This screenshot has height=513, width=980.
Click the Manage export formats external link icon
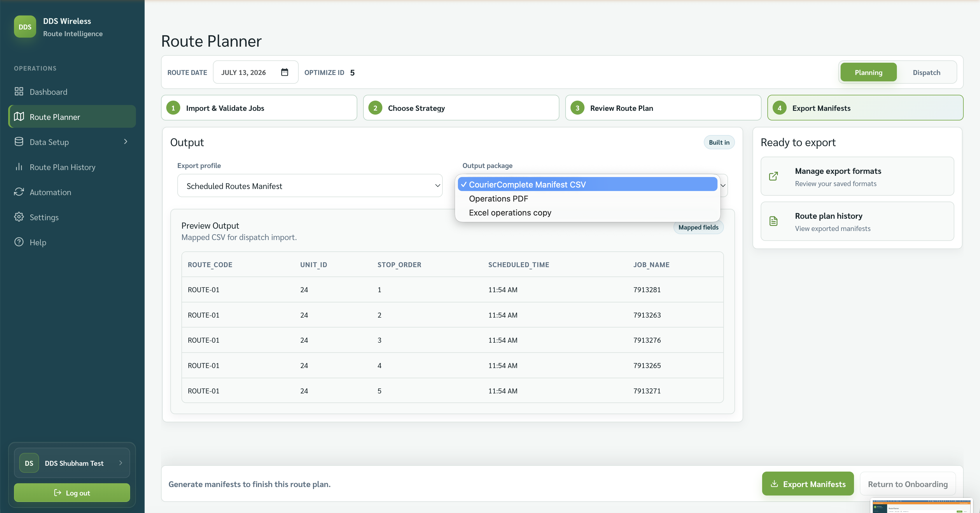pos(773,176)
